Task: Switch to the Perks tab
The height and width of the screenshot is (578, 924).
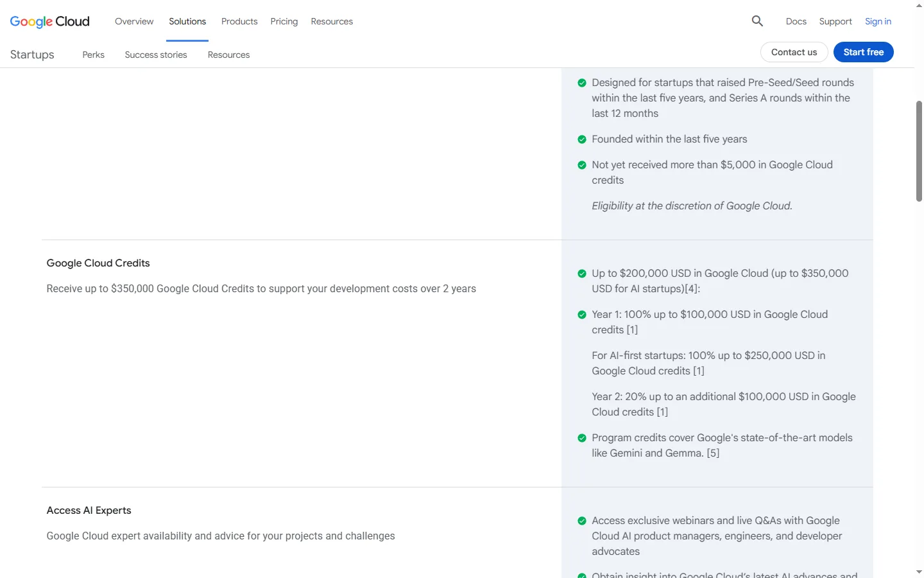Action: pyautogui.click(x=94, y=55)
